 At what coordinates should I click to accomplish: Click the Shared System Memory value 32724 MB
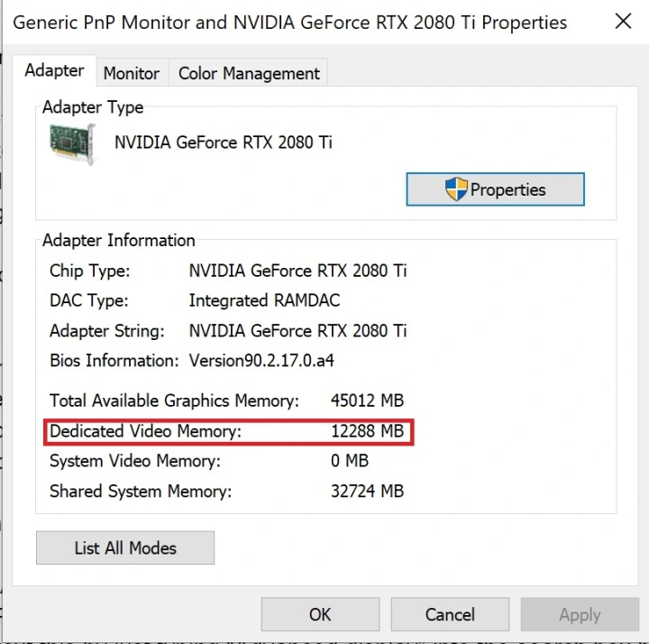[x=367, y=492]
